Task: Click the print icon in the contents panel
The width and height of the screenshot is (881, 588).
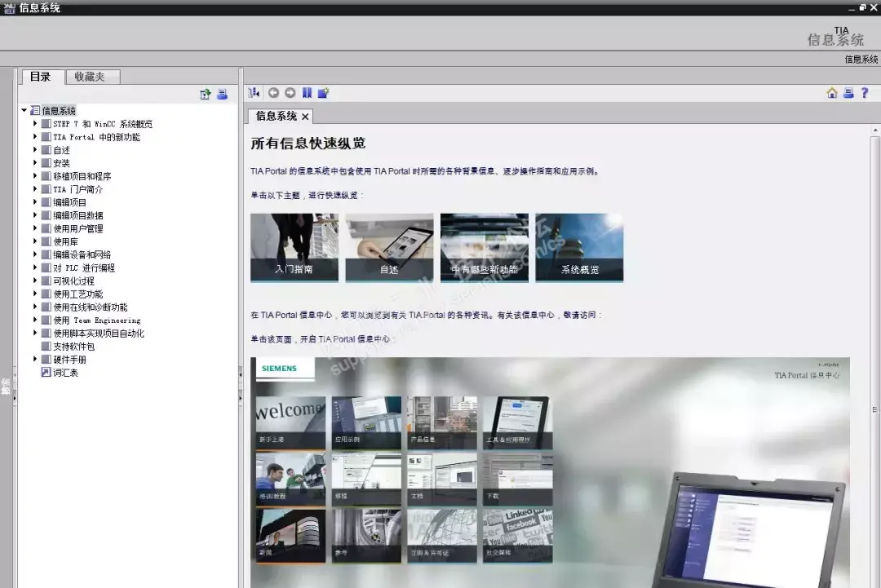Action: tap(223, 95)
